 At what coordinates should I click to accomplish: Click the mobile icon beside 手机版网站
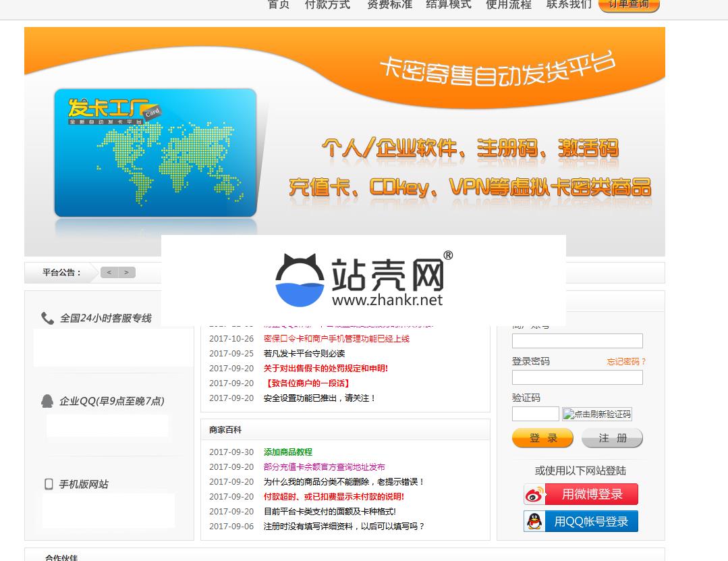click(x=49, y=484)
